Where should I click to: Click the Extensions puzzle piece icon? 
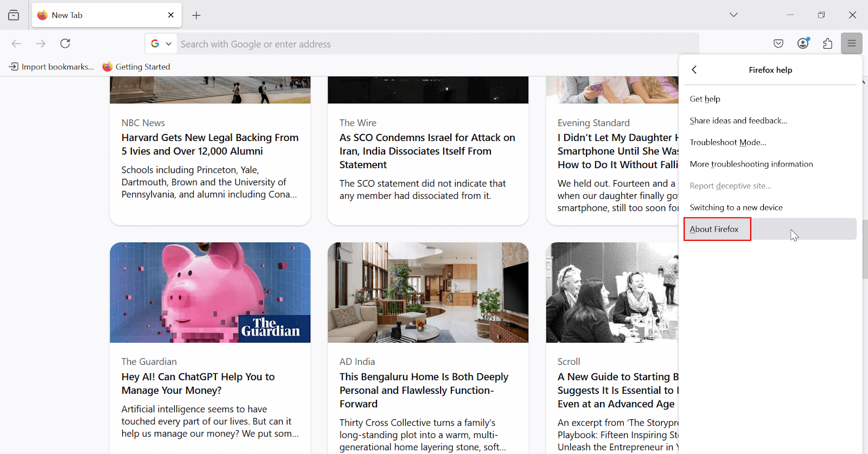point(827,43)
